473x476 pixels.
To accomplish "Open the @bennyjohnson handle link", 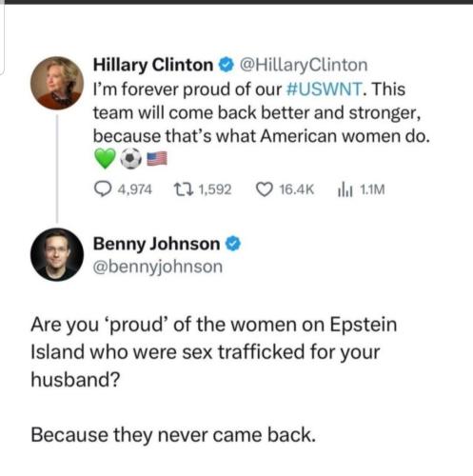I will click(158, 267).
